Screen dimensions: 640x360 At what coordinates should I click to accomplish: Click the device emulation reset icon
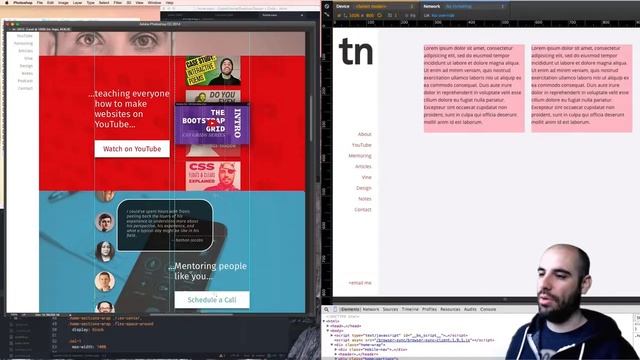327,6
